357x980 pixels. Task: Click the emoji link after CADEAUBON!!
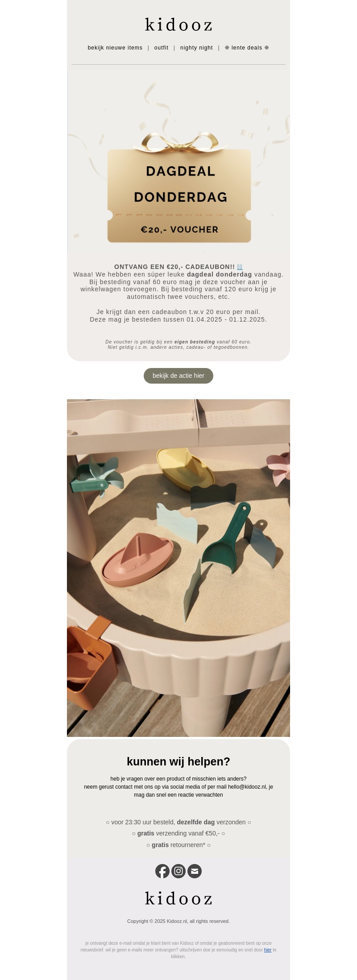point(240,267)
